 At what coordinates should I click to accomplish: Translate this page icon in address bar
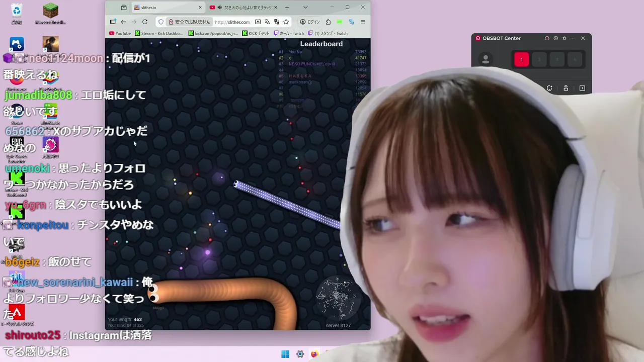tap(267, 22)
